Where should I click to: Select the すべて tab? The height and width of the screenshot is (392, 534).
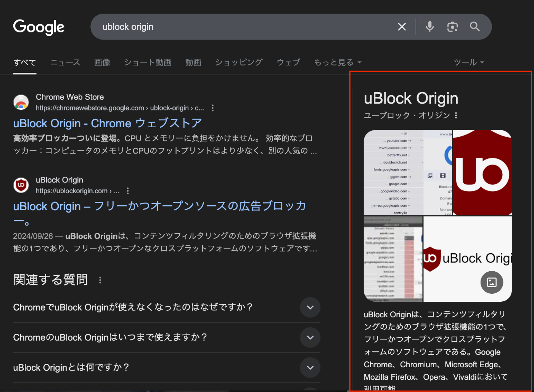click(x=25, y=62)
